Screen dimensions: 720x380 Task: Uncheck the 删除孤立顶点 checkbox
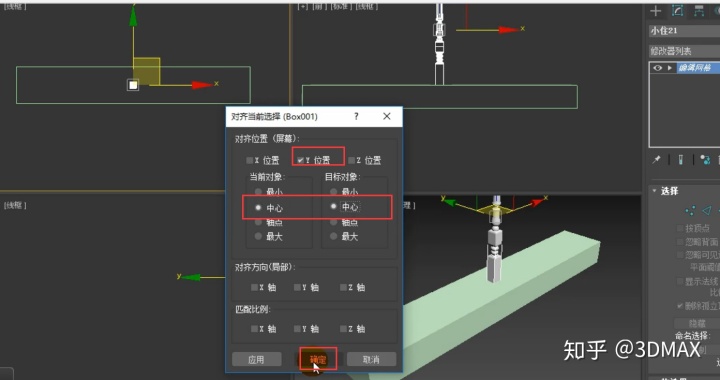(x=680, y=306)
